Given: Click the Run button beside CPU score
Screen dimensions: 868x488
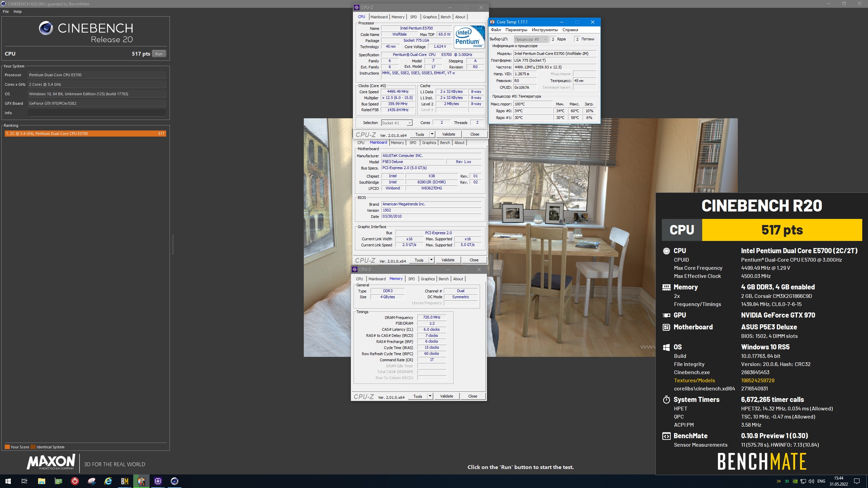Looking at the screenshot, I should pyautogui.click(x=159, y=54).
